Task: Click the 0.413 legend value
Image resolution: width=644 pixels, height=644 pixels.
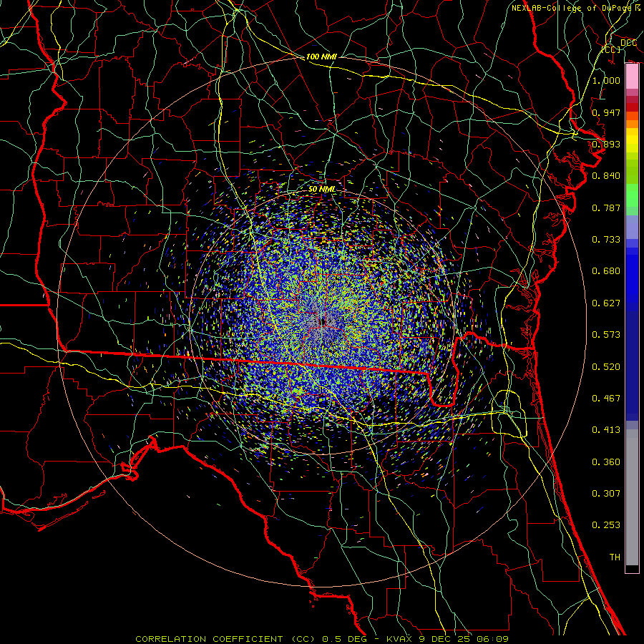Action: tap(606, 430)
